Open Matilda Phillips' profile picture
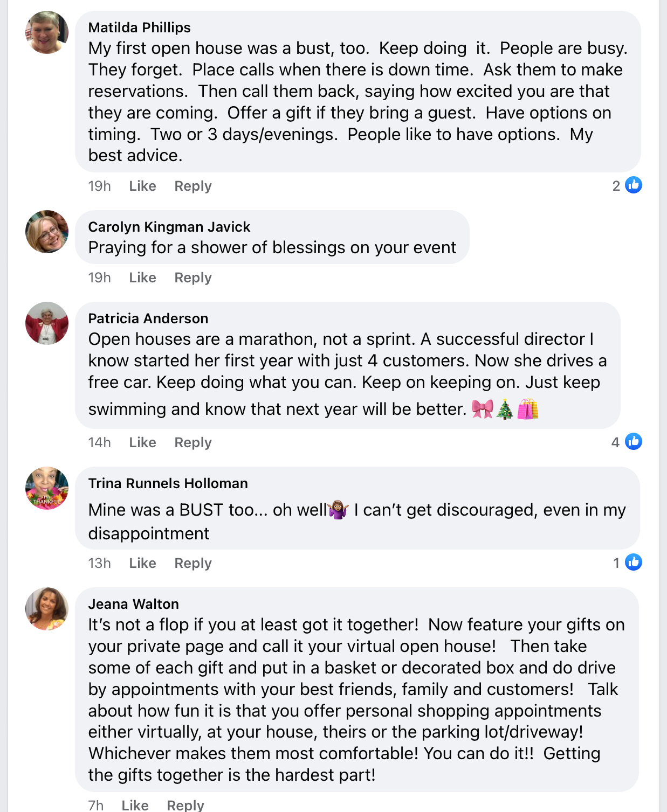 click(47, 32)
